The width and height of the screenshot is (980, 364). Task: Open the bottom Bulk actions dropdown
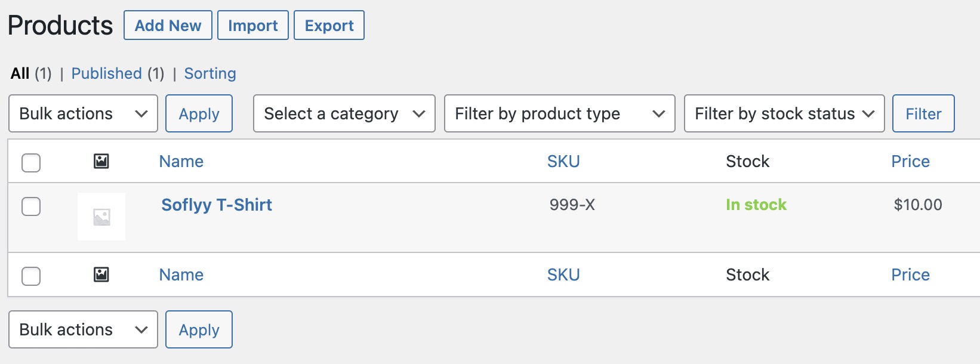(83, 329)
